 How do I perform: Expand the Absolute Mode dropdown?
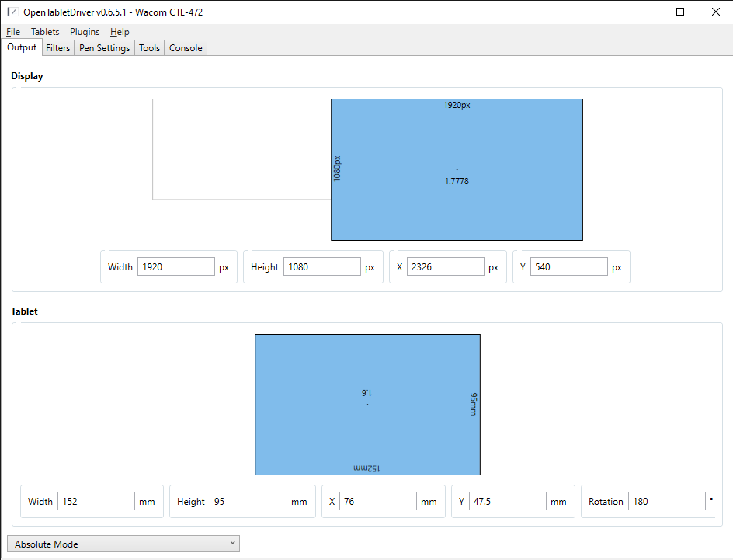[x=123, y=544]
